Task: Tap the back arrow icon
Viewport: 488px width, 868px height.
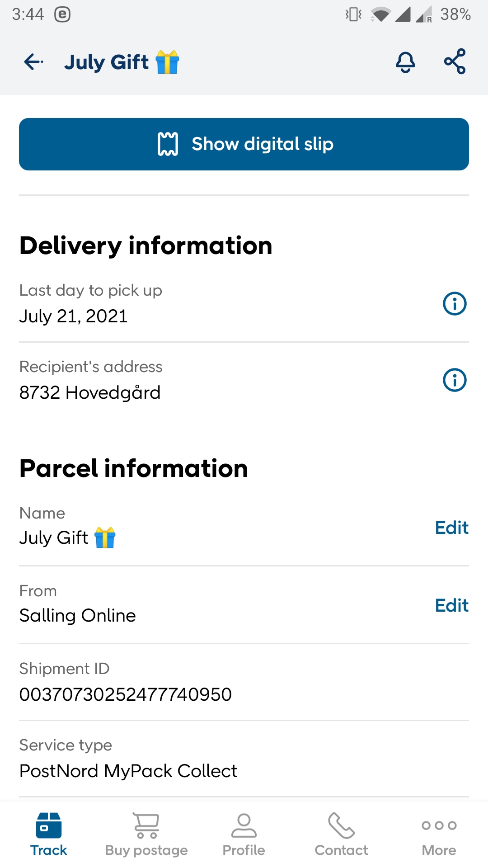Action: [33, 62]
